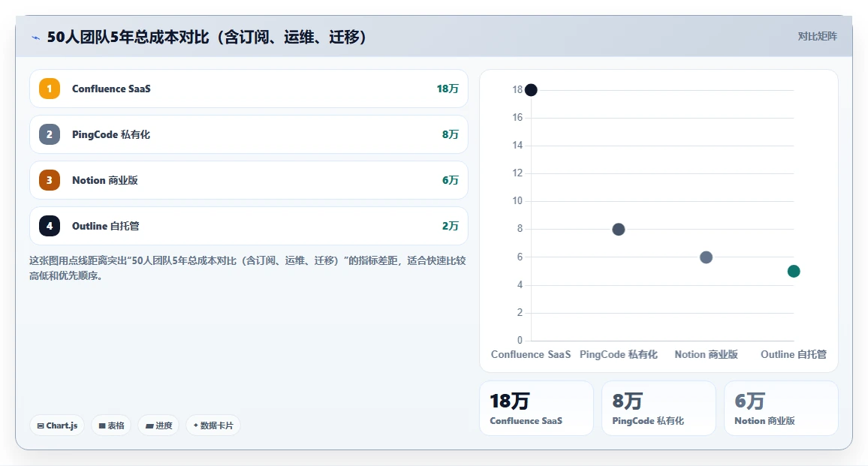Open the 18万 Confluence SaaS summary card
Image resolution: width=868 pixels, height=466 pixels.
click(536, 408)
